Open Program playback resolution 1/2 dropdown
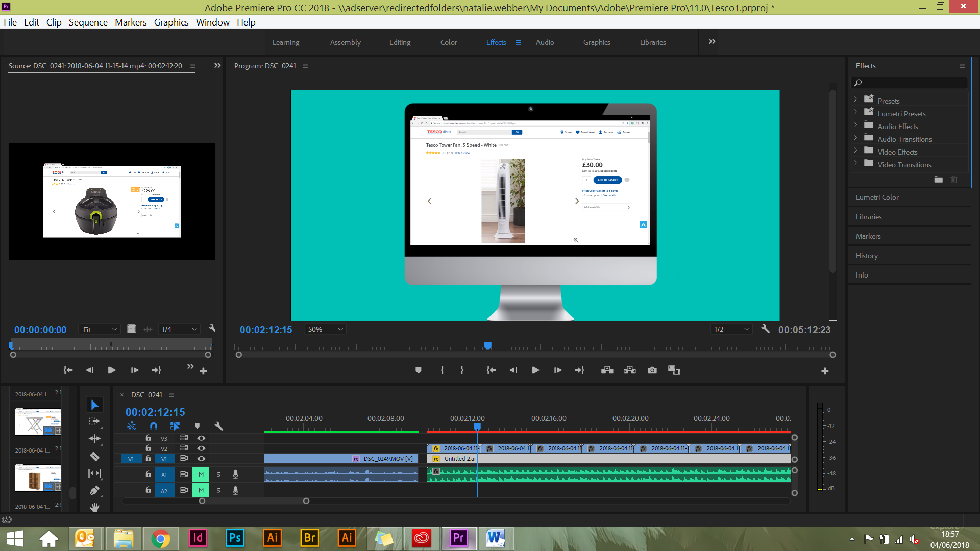Viewport: 980px width, 551px height. 731,329
